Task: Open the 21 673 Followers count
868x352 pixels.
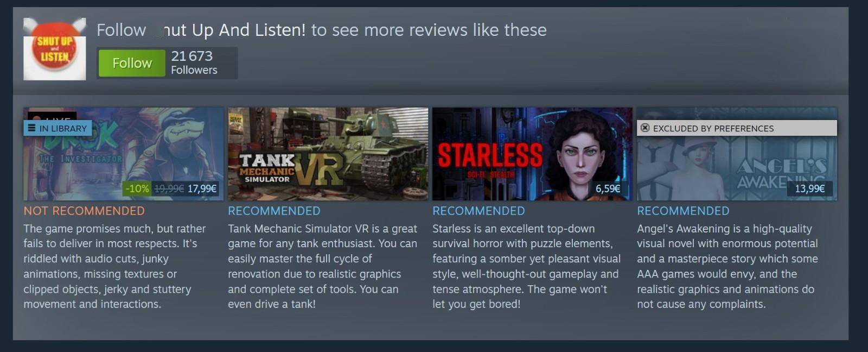Action: 194,62
